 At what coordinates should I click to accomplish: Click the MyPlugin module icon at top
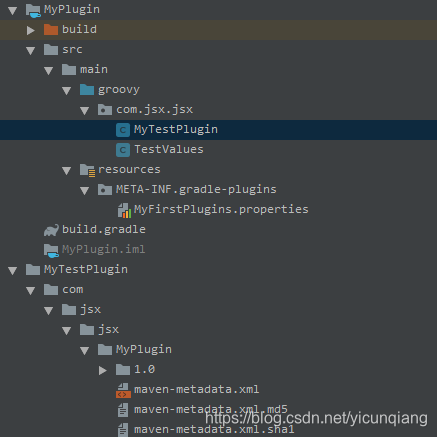[33, 10]
